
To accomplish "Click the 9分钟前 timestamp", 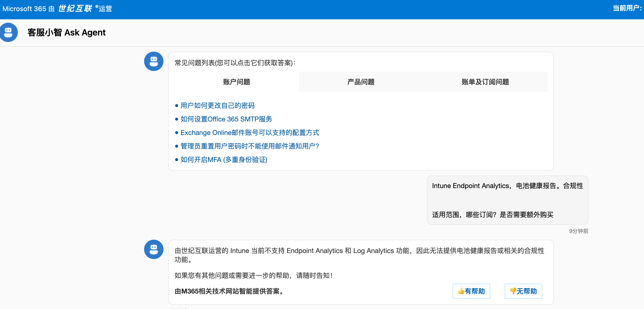I will coord(578,231).
